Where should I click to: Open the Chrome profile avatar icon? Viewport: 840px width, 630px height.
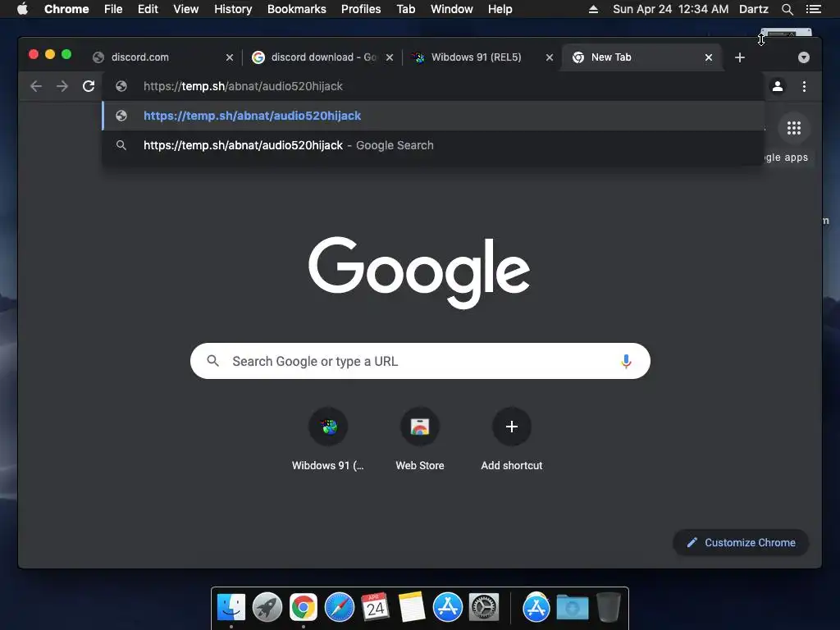click(778, 86)
